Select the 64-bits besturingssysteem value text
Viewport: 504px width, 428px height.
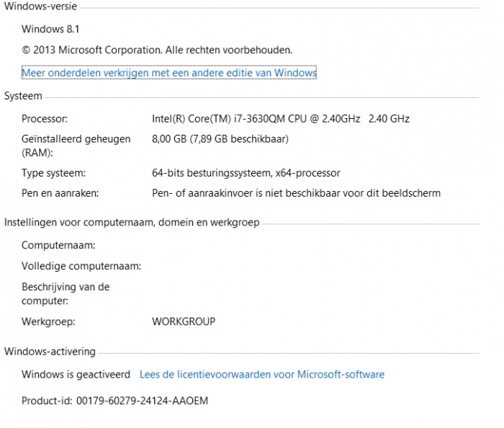[x=246, y=174]
